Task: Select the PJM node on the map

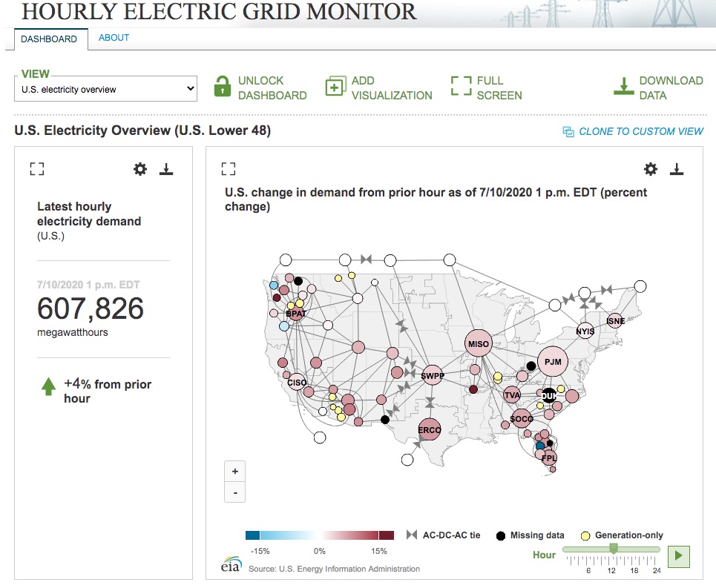Action: click(x=553, y=362)
